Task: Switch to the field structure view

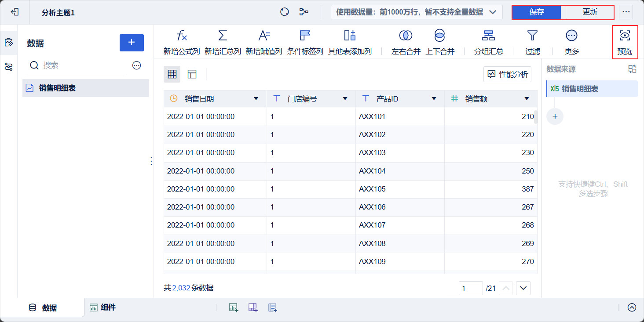Action: 192,74
